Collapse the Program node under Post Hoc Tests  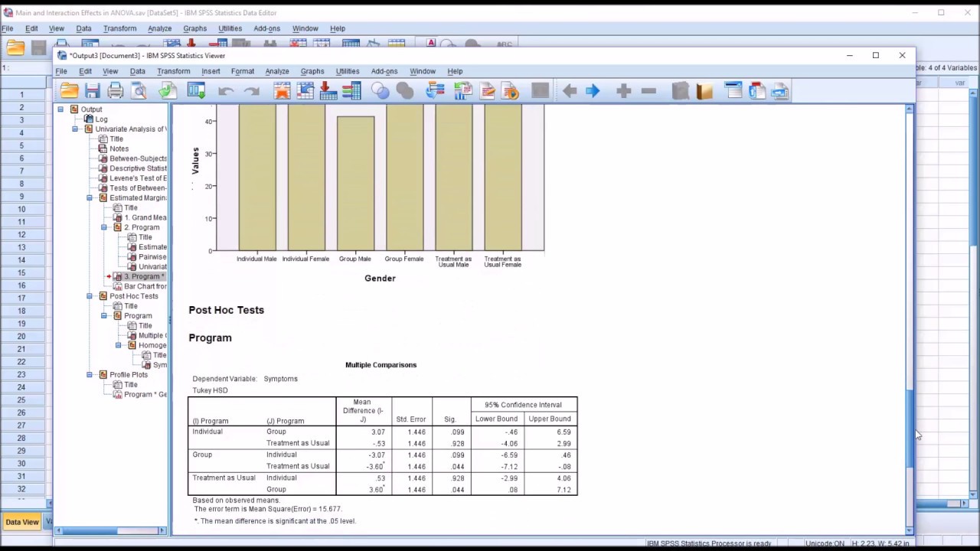[x=104, y=316]
